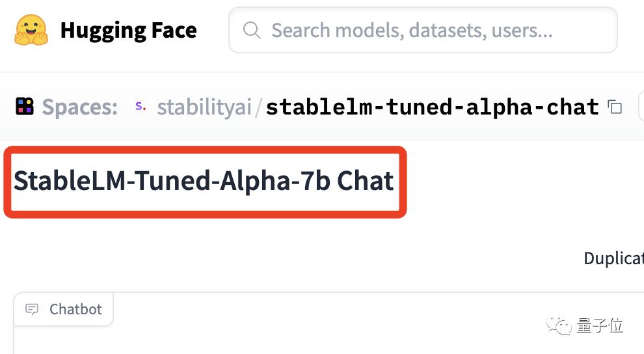Open the Hugging Face wordmark home link
This screenshot has height=354, width=644.
(129, 31)
